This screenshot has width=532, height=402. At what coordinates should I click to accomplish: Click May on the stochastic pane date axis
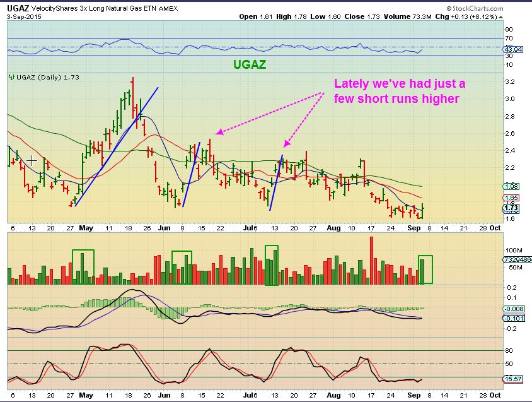pos(86,395)
